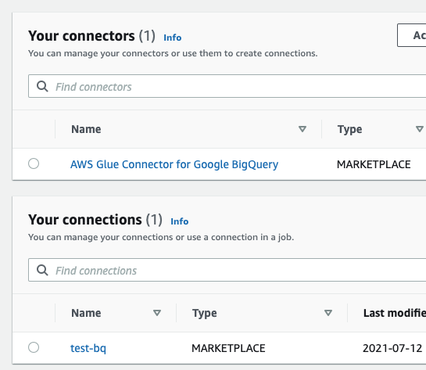The width and height of the screenshot is (426, 370).
Task: Click the Type header in connections table
Action: click(x=204, y=313)
